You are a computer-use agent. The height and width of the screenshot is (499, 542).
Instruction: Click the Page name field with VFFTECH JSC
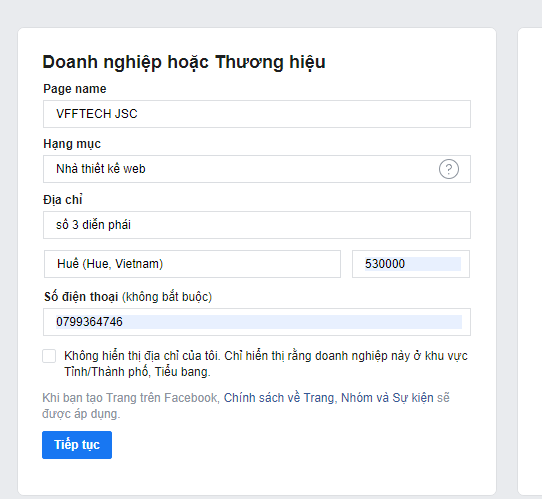(257, 114)
